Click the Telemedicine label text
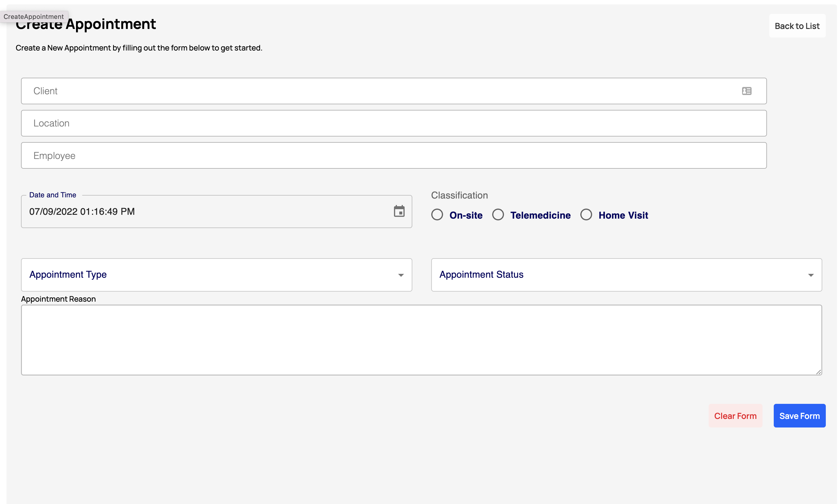The height and width of the screenshot is (504, 840). [540, 215]
